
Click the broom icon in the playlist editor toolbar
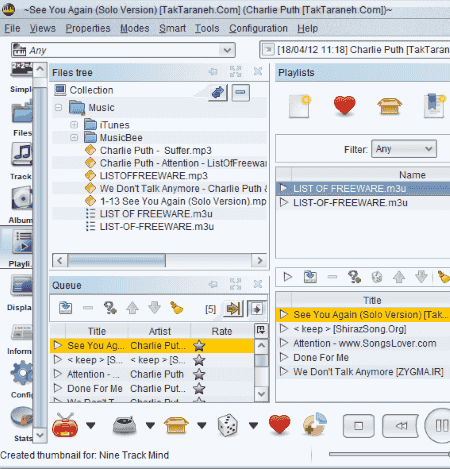(x=444, y=277)
